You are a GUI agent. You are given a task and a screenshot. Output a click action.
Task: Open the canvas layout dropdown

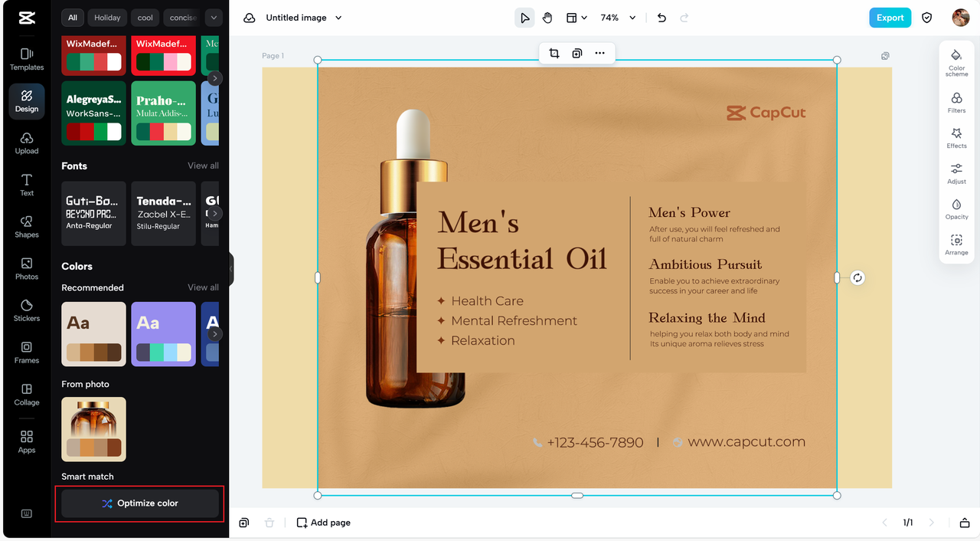click(577, 18)
